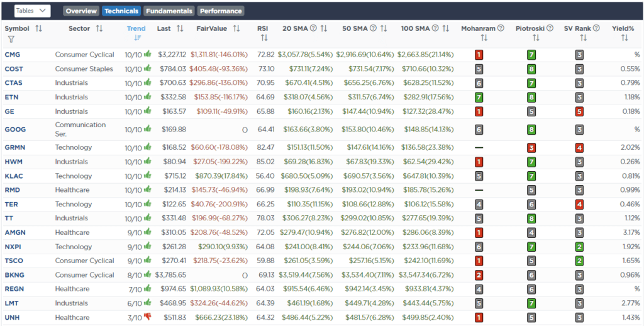Click the thumbs-down trend icon for UNH

(147, 317)
